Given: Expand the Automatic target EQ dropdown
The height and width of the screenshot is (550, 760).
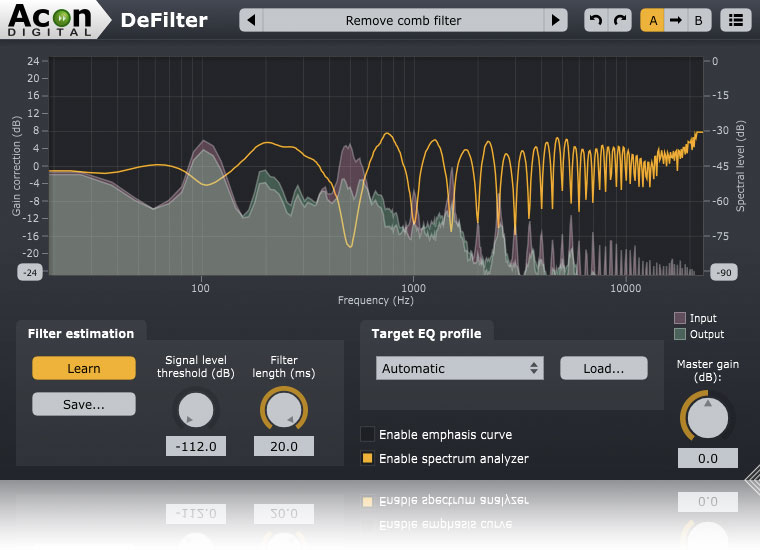Looking at the screenshot, I should coord(459,368).
